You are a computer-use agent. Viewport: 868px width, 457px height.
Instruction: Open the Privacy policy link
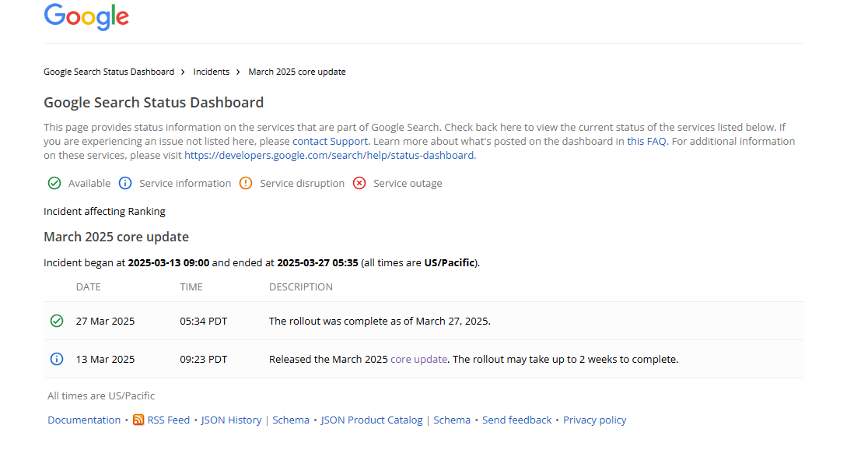click(594, 420)
